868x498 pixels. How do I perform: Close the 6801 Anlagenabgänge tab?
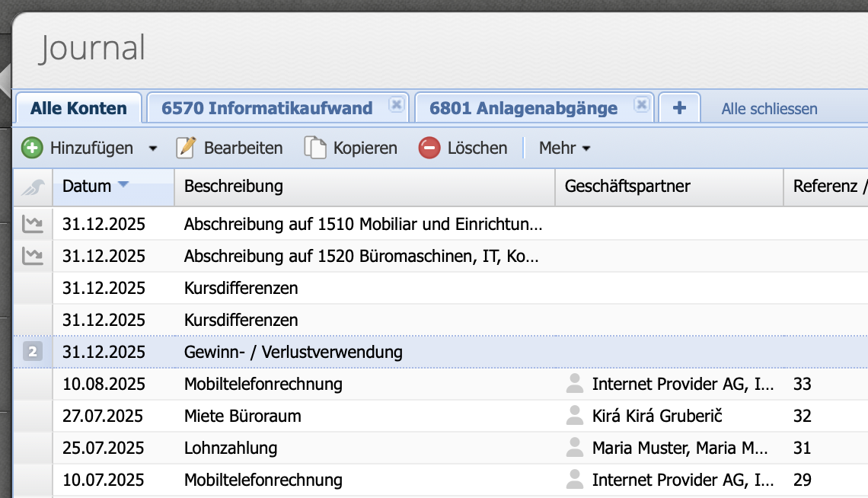[641, 104]
